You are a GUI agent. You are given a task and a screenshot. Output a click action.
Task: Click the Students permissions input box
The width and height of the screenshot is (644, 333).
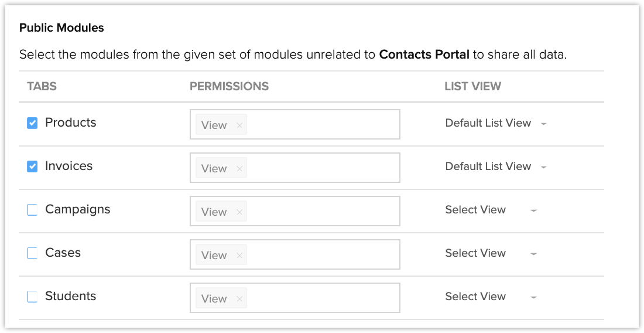[x=322, y=298]
